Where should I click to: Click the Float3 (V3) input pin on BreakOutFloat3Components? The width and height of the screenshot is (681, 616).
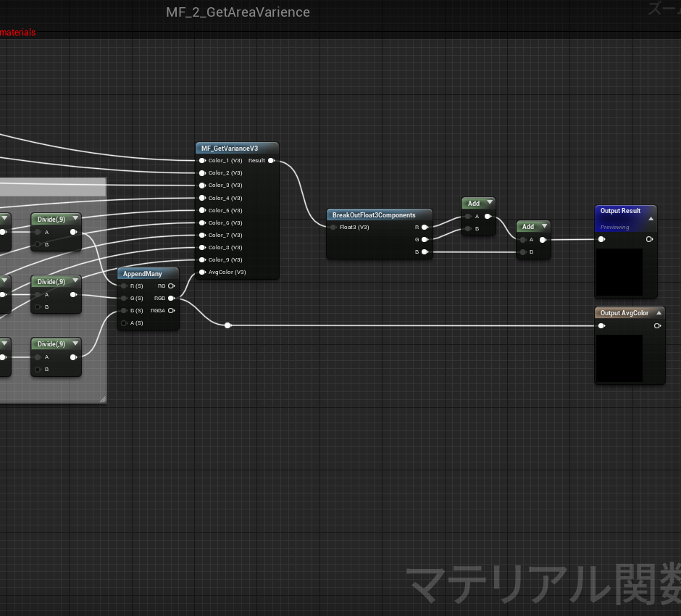pos(333,228)
